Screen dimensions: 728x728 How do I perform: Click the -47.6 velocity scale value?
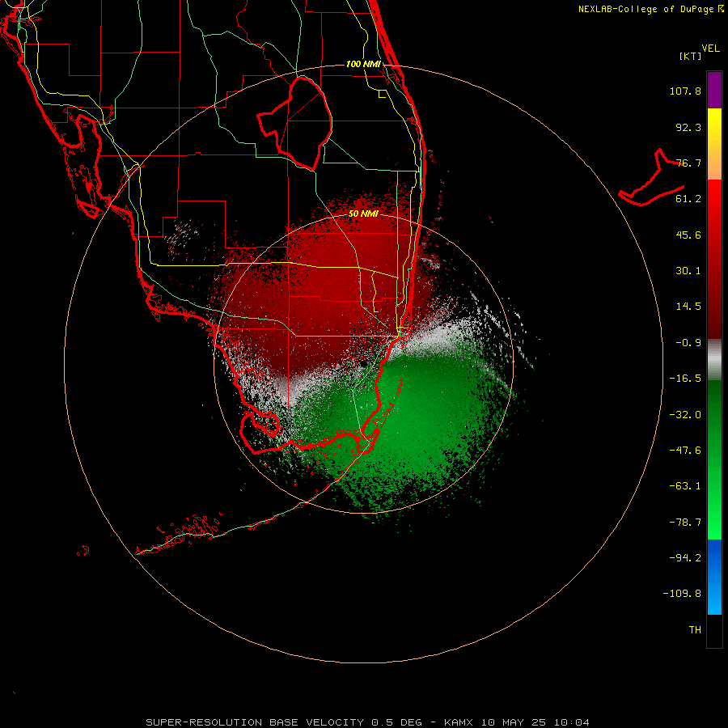pos(685,451)
